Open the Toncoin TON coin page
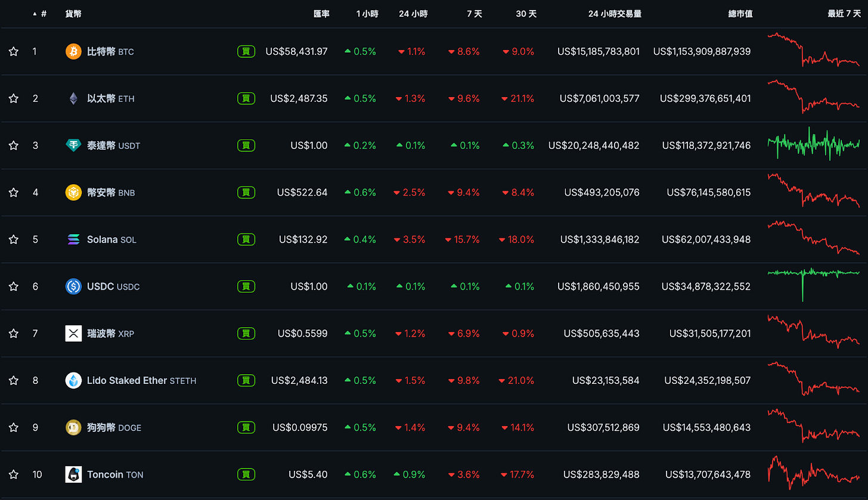Screen dimensions: 868x500 (115, 474)
